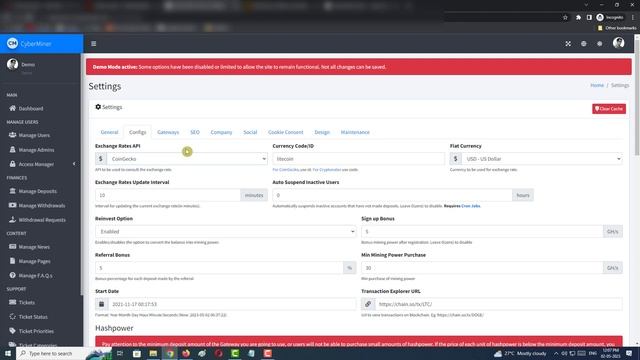
Task: Expand Access Manager submenu
Action: (x=41, y=164)
